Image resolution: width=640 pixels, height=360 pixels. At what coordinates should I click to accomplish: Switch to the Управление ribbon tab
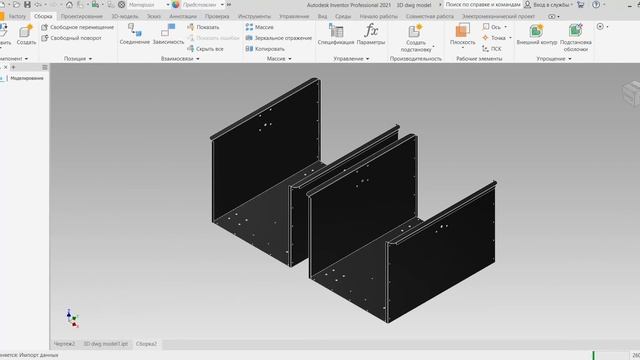(x=294, y=16)
